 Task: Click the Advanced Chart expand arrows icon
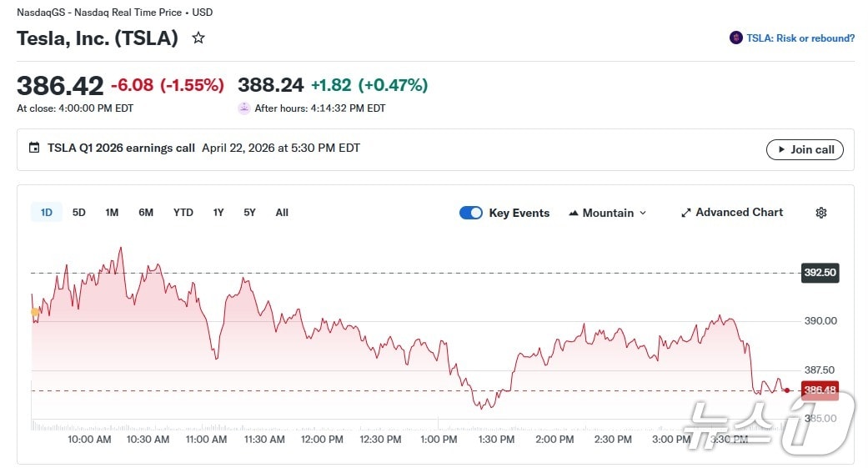(x=686, y=213)
